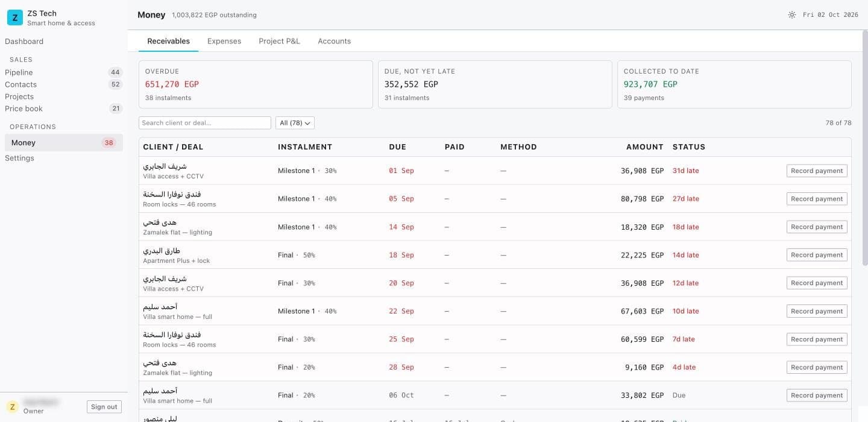Image resolution: width=868 pixels, height=422 pixels.
Task: Toggle the light/dark theme sun icon
Action: (x=792, y=14)
